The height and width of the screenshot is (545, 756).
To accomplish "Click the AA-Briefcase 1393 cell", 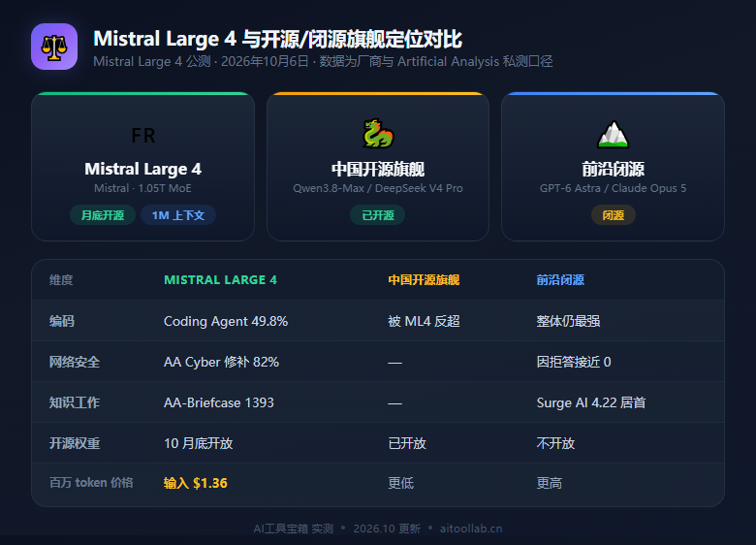I will (x=219, y=402).
